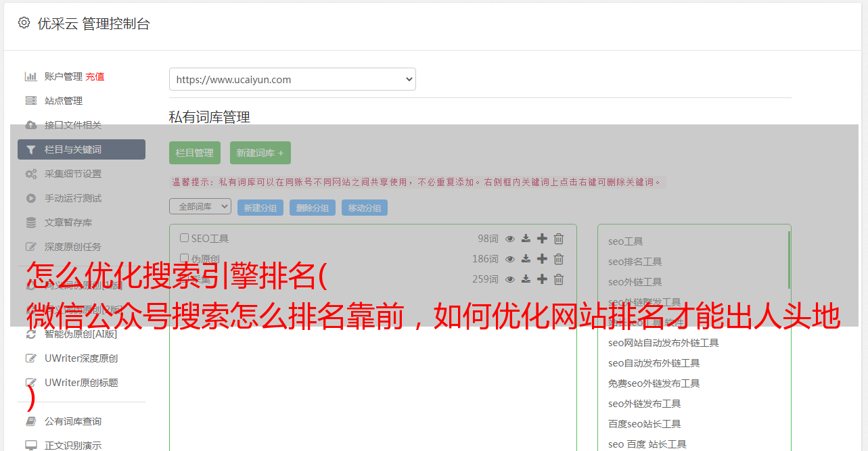This screenshot has width=868, height=451.
Task: Click the eye icon on the 259词 row
Action: (x=510, y=279)
